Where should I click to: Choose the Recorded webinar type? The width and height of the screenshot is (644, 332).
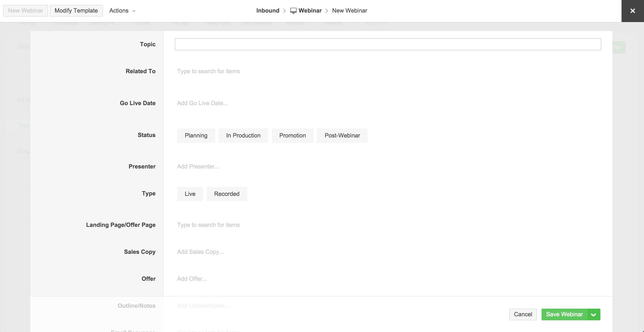[227, 194]
